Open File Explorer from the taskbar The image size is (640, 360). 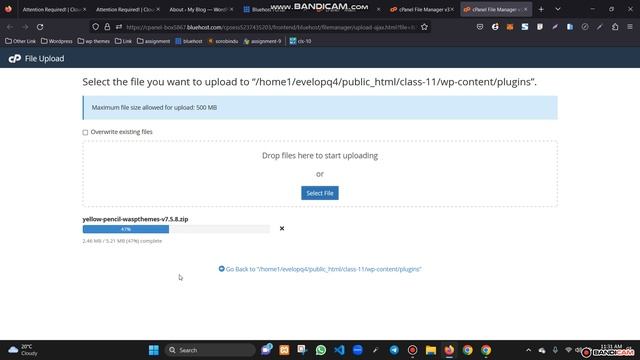(431, 350)
